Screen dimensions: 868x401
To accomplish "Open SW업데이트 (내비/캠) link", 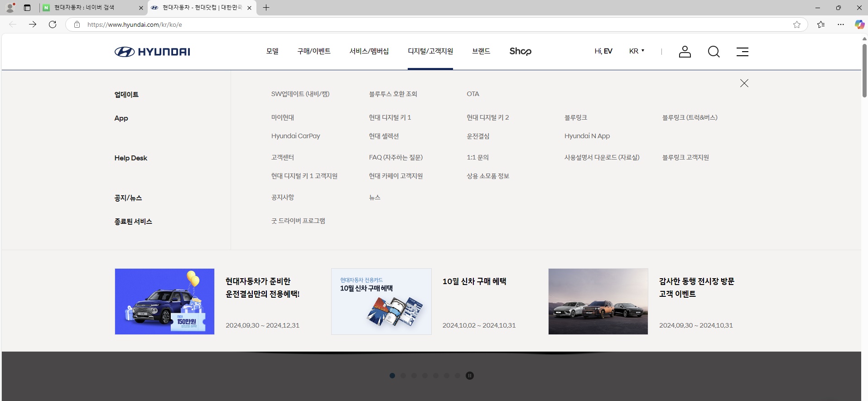I will tap(300, 94).
